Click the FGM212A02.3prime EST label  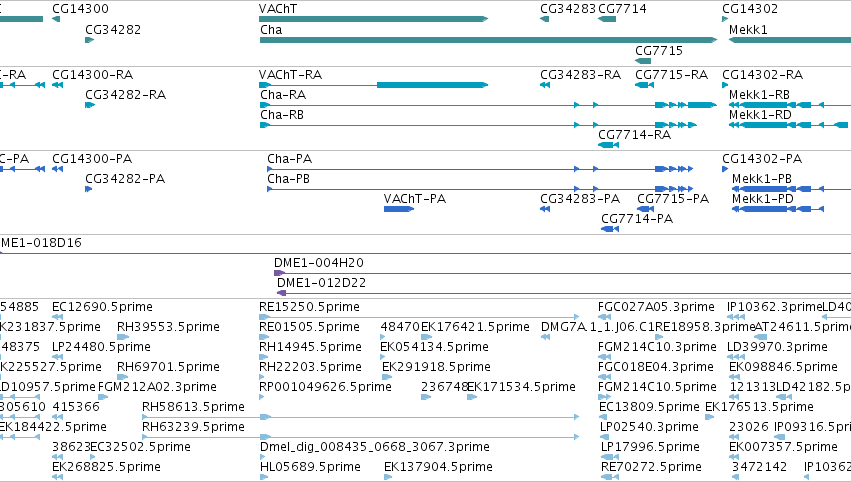click(x=157, y=387)
